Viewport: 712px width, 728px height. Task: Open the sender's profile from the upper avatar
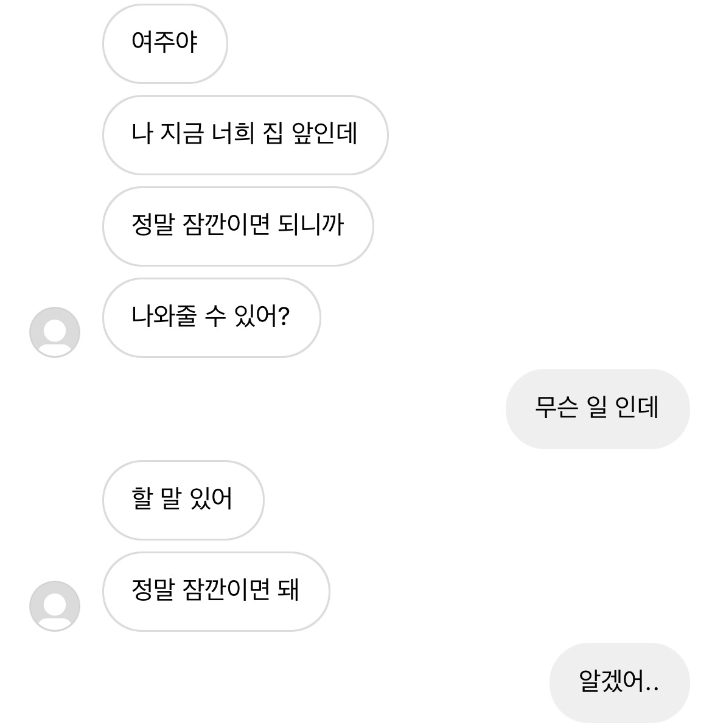click(55, 332)
